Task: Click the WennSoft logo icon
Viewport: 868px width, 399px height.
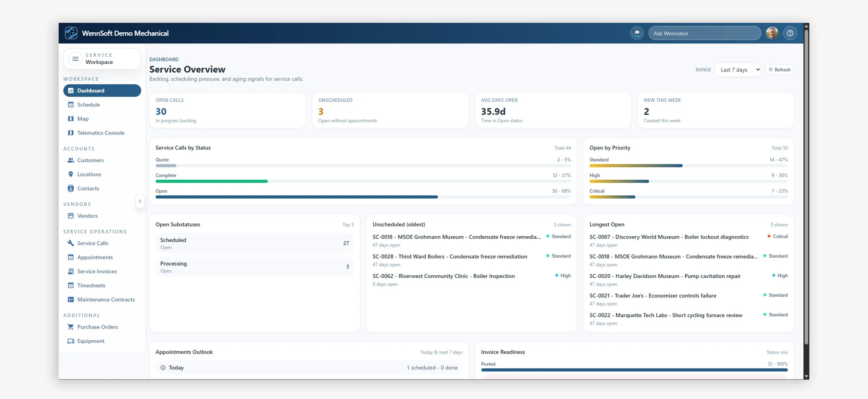Action: point(71,33)
